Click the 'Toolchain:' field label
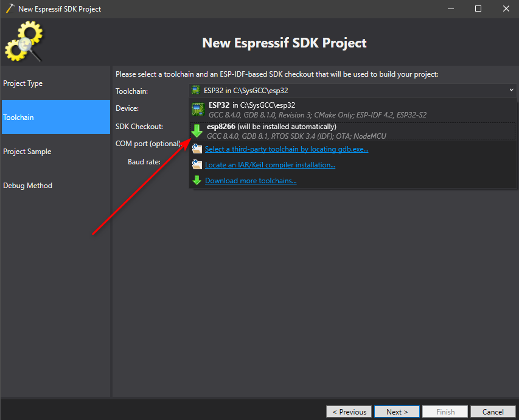 (x=131, y=91)
